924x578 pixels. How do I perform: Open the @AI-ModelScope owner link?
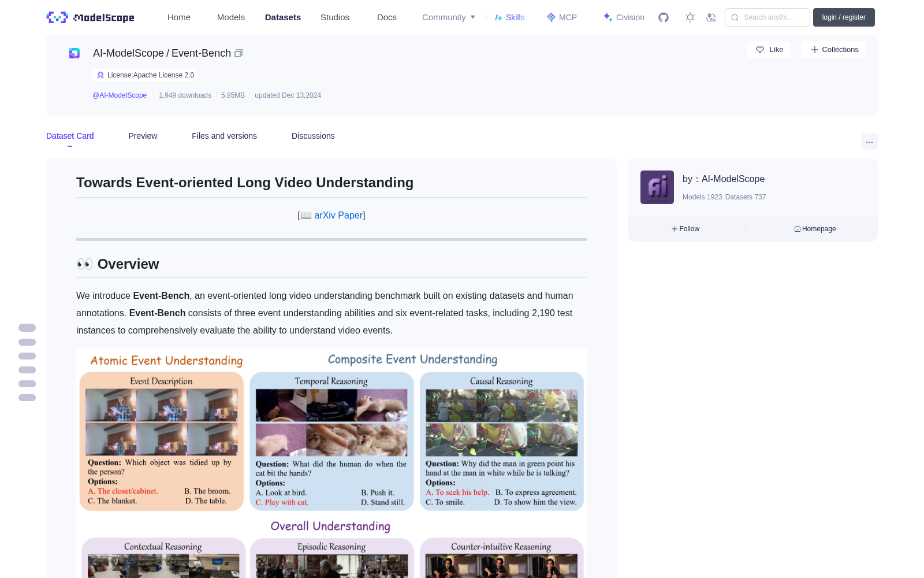point(120,95)
